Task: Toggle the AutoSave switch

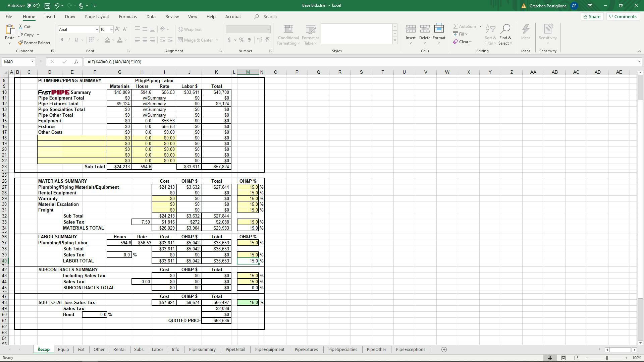Action: pyautogui.click(x=33, y=6)
